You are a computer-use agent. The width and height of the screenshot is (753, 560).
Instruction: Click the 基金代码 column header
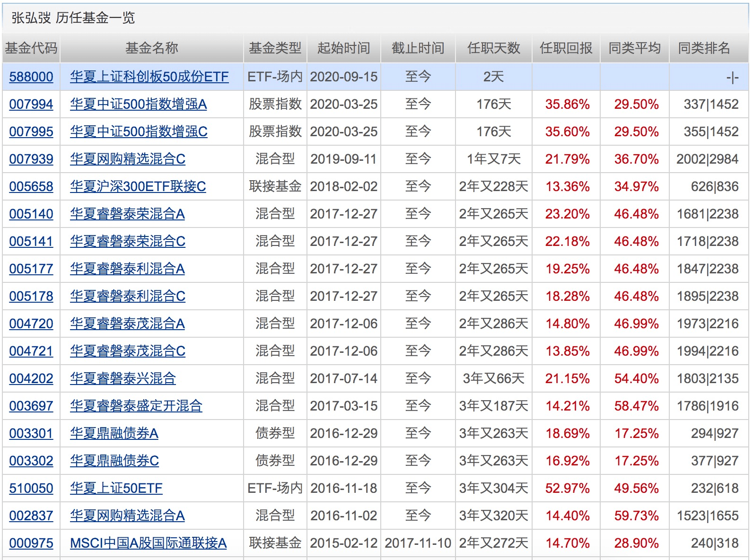tap(31, 48)
